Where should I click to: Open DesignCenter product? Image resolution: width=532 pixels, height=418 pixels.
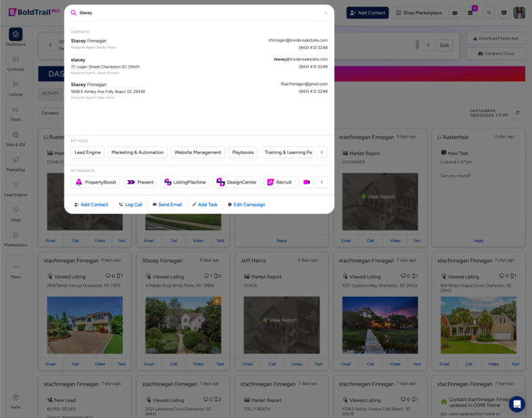tap(236, 182)
